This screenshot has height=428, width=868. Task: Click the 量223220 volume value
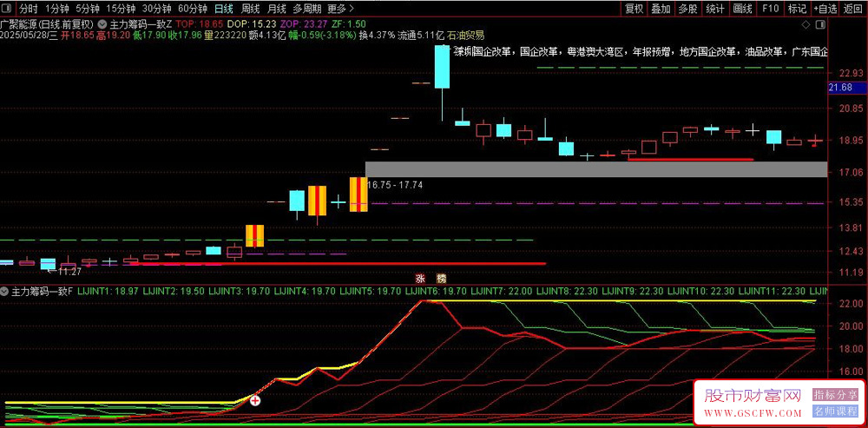(x=224, y=36)
